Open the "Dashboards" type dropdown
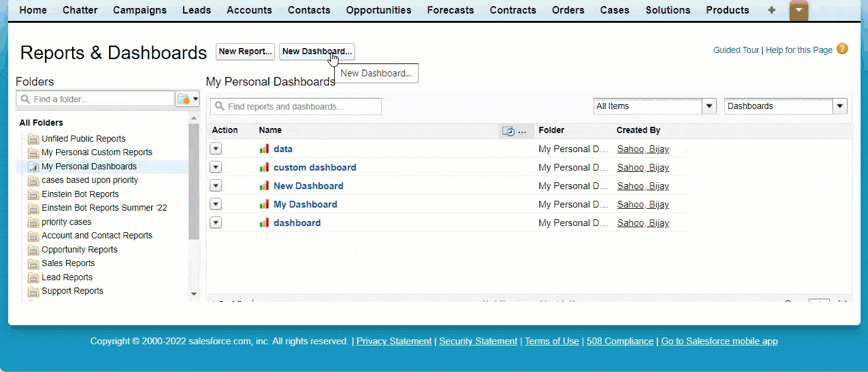 pyautogui.click(x=840, y=106)
